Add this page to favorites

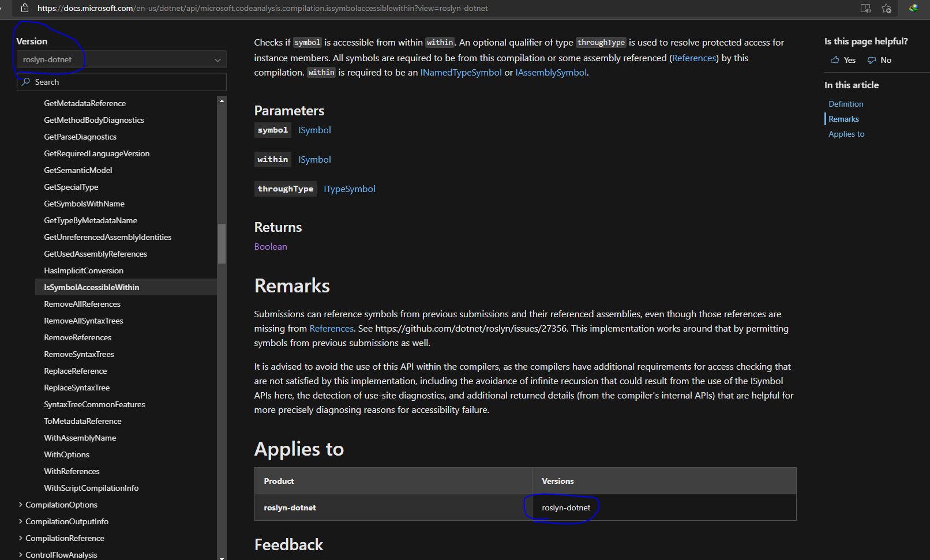coord(887,8)
